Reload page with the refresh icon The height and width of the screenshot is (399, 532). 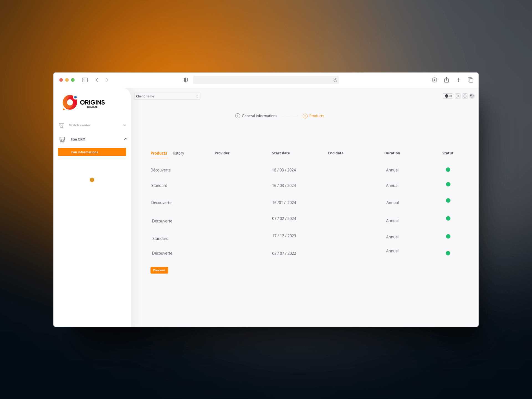[x=335, y=80]
